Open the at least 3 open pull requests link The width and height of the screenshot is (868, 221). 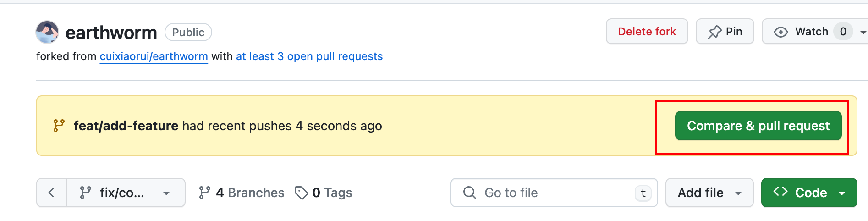(309, 56)
